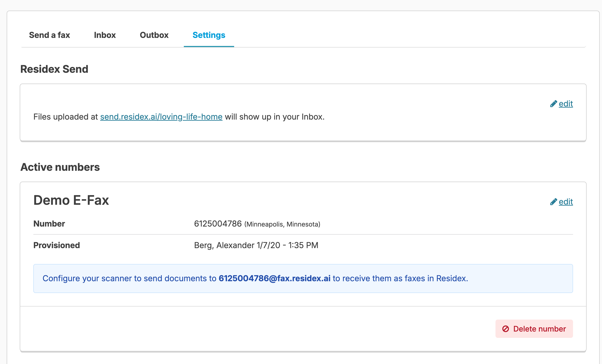Click the Residex Send heading

[54, 69]
